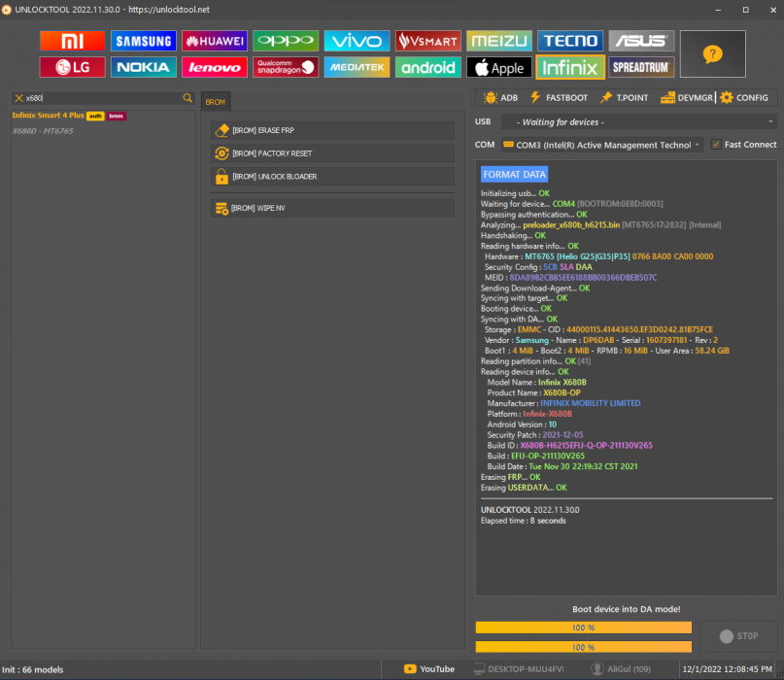Pick the Vivo brand tile
Screen dimensions: 784x680
(357, 41)
